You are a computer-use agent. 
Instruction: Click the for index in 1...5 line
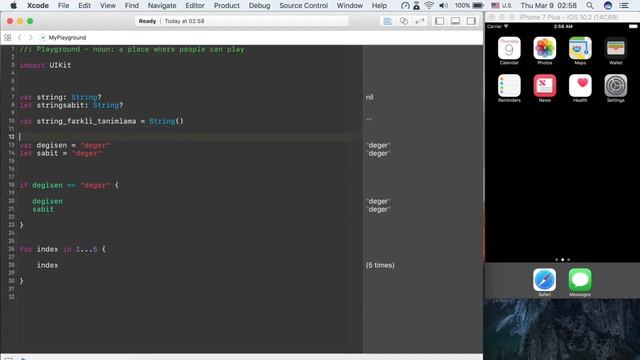coord(63,249)
